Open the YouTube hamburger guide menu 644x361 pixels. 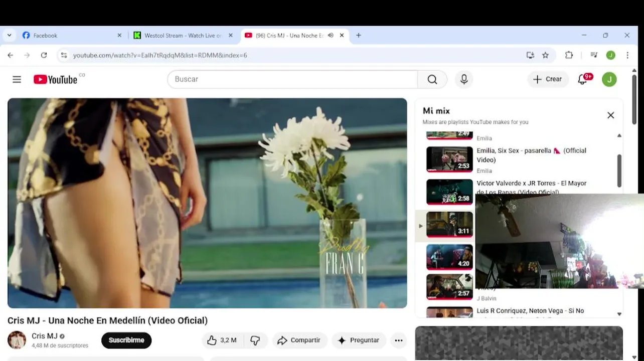17,79
